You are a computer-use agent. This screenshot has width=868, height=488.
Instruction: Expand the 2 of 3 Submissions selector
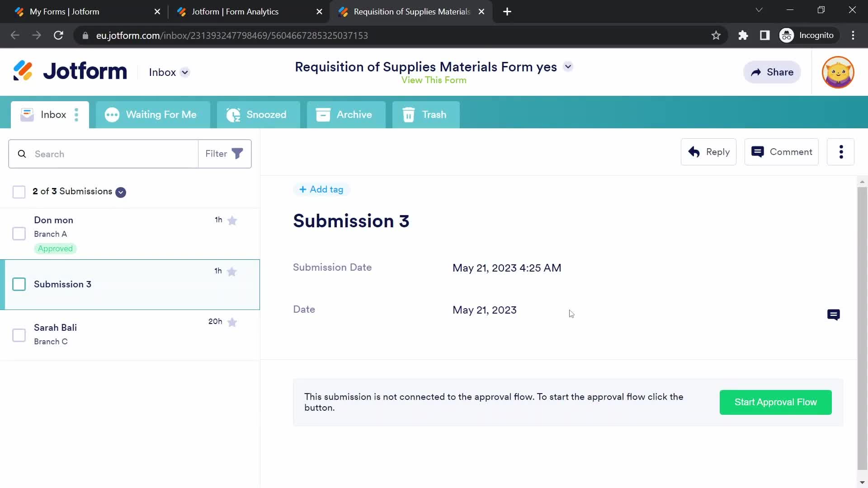coord(120,191)
